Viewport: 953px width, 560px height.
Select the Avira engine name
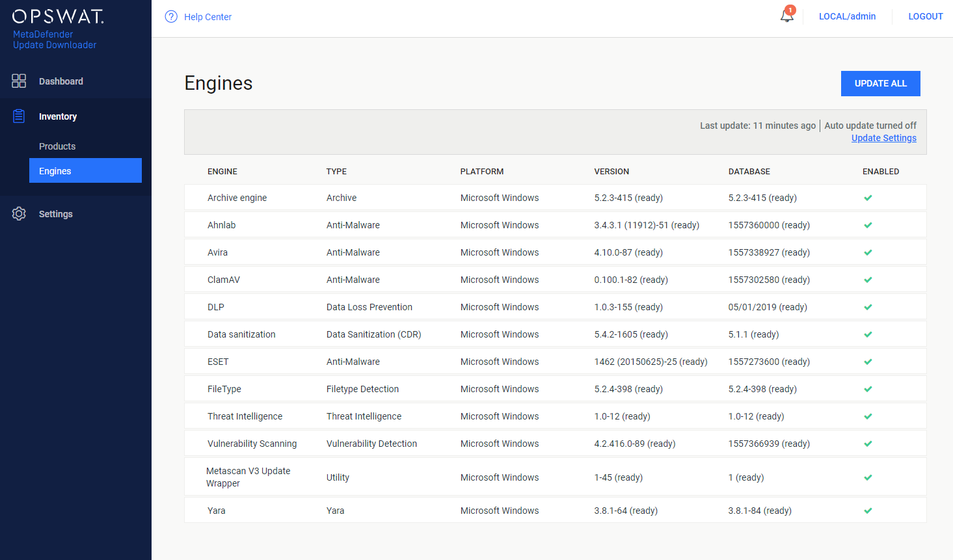pyautogui.click(x=217, y=252)
